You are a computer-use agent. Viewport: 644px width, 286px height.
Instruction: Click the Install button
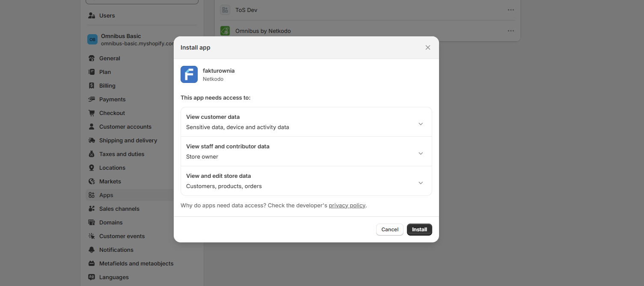click(x=419, y=230)
